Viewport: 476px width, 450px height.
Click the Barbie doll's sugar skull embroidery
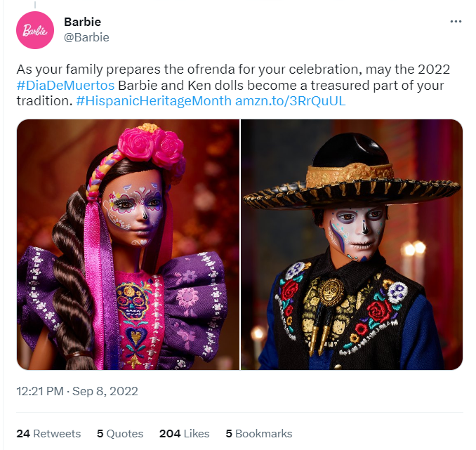(x=133, y=300)
